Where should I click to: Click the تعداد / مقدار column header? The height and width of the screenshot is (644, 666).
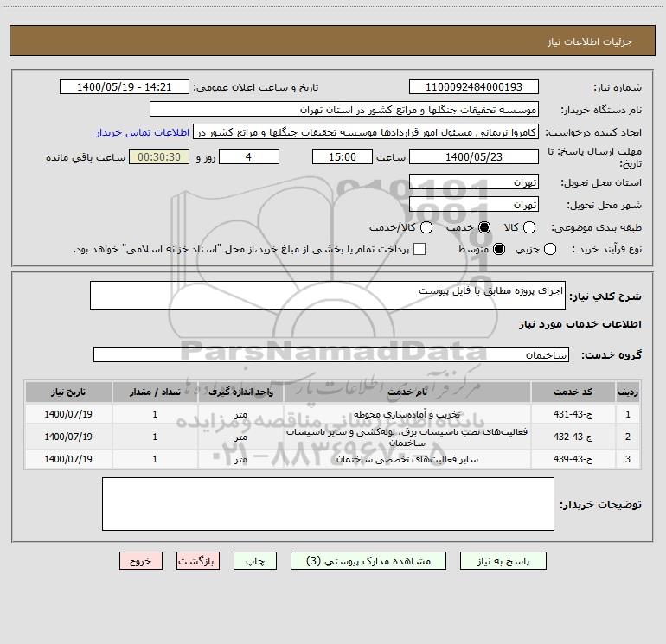coord(155,392)
